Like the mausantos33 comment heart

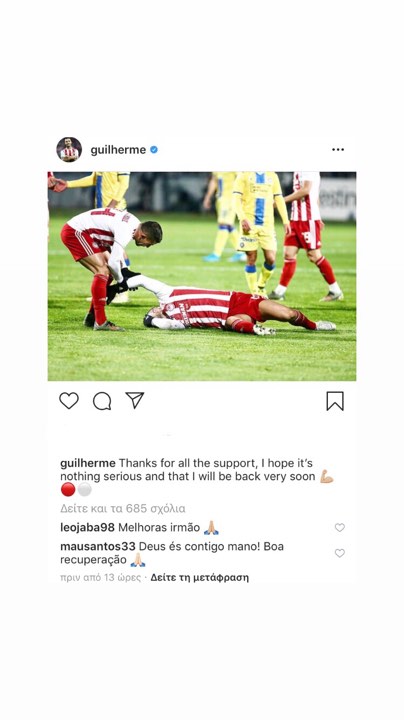[x=340, y=553]
